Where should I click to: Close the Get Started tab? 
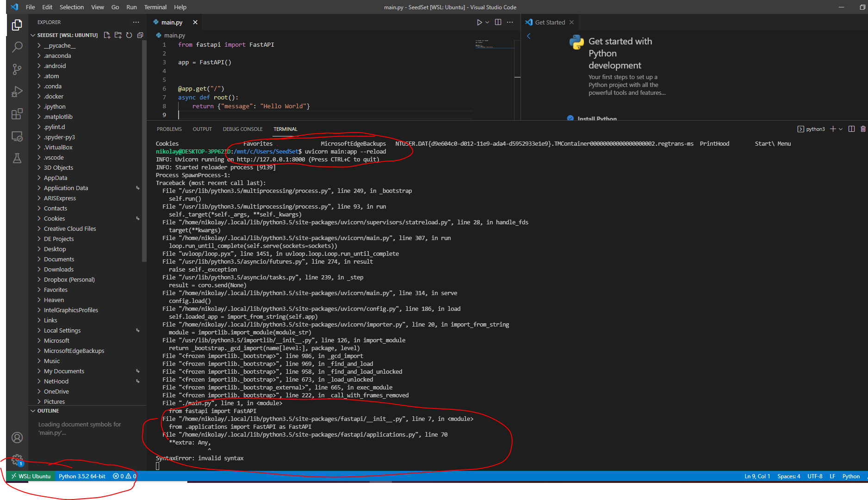[x=572, y=22]
